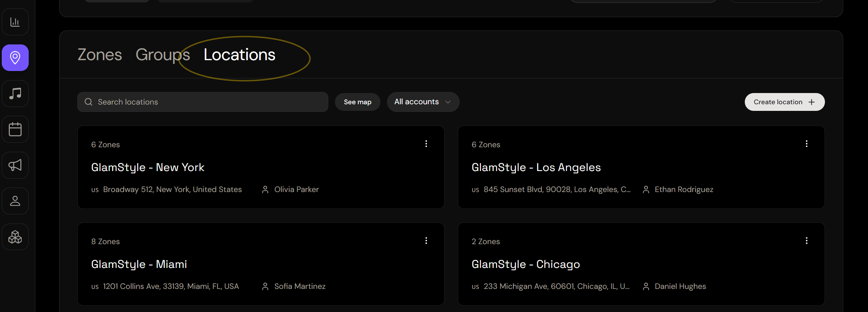Click person icon beside Ethan Rodriguez

646,190
